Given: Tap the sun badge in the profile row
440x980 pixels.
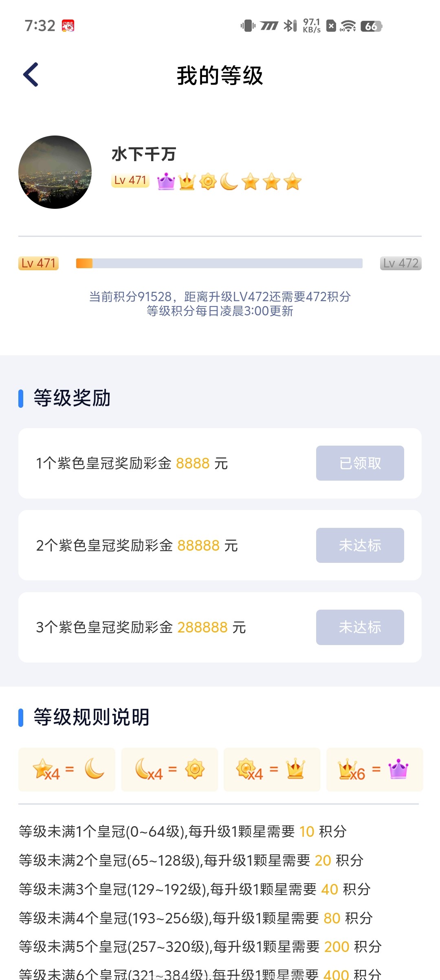Looking at the screenshot, I should tap(208, 182).
